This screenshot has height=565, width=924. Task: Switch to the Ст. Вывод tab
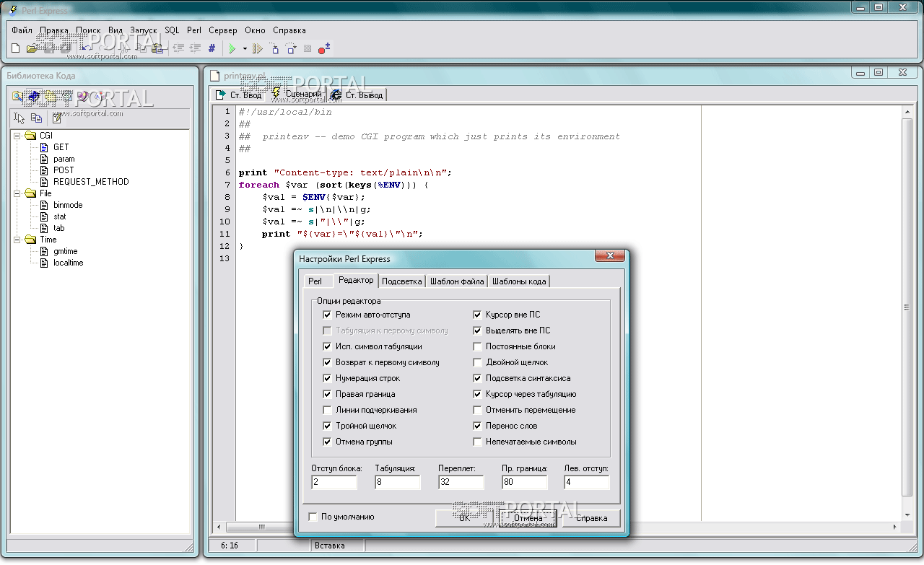pos(357,95)
